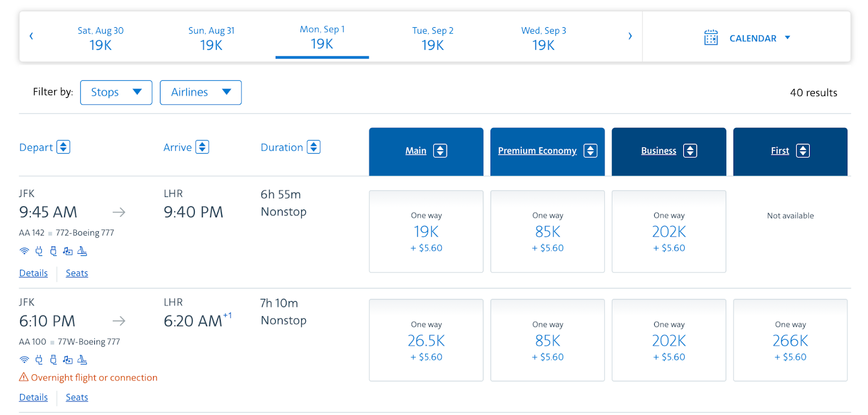Image resolution: width=868 pixels, height=415 pixels.
Task: Select the Wed, Sep 3 date tab
Action: click(544, 38)
